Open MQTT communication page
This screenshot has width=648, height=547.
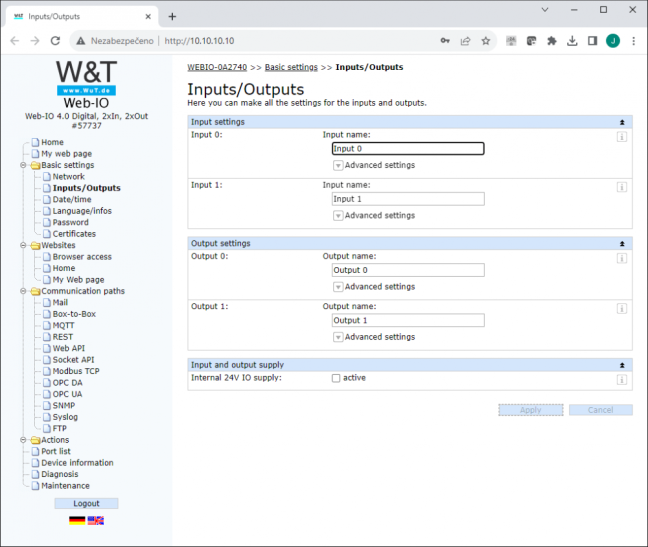point(63,326)
